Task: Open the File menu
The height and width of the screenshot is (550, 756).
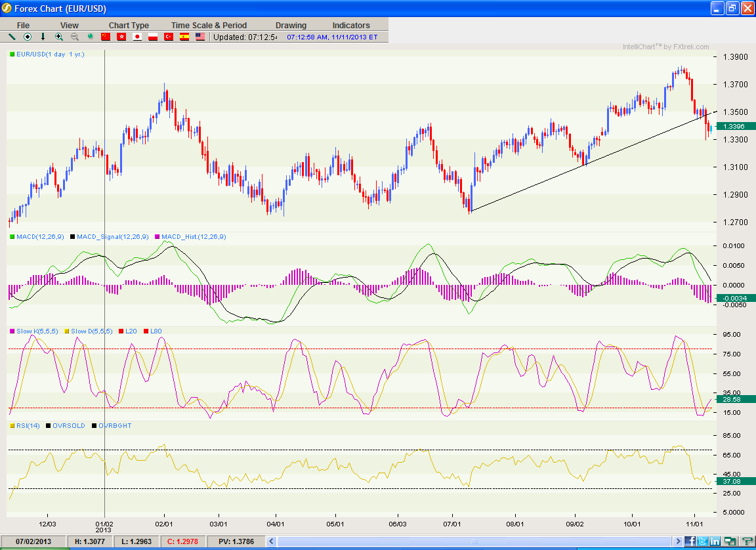Action: click(23, 25)
